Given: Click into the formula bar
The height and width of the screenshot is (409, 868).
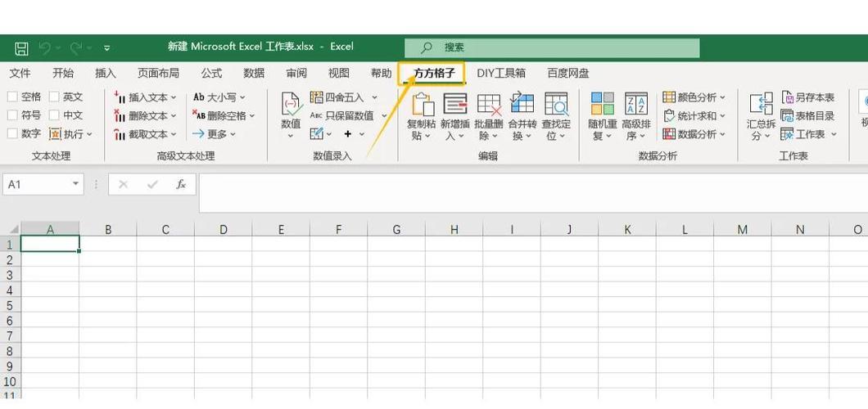Looking at the screenshot, I should coord(532,193).
